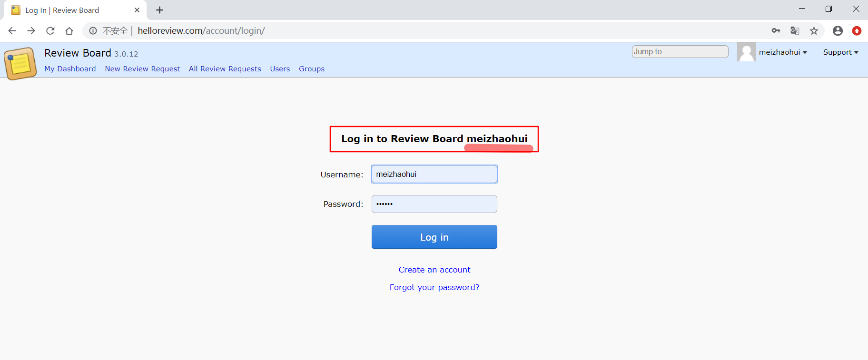
Task: Click the 3.0.12 version text
Action: [126, 54]
